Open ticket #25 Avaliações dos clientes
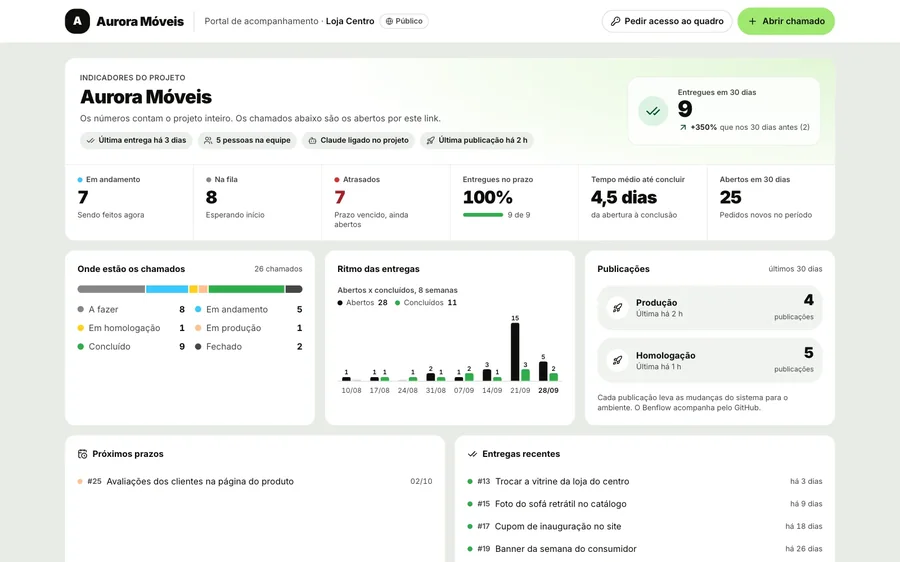900x562 pixels. click(x=255, y=481)
